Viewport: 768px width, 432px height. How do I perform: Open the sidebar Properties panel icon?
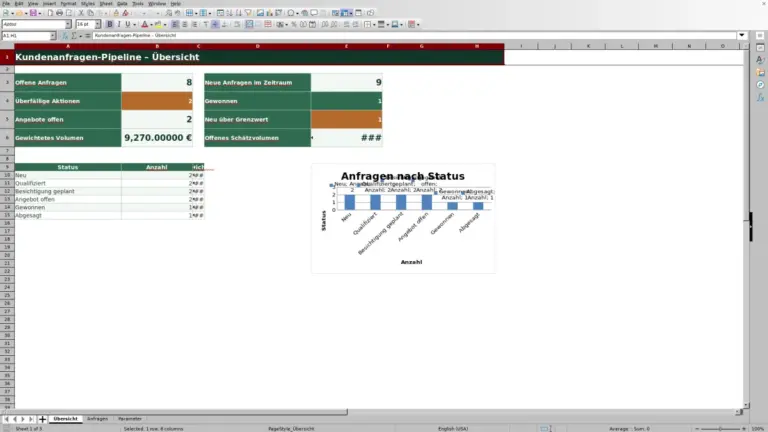[760, 48]
